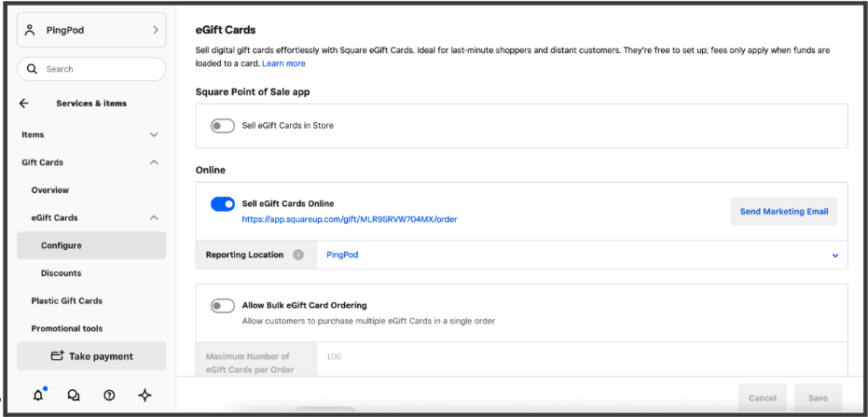Click the PingPod account profile icon

(x=31, y=30)
